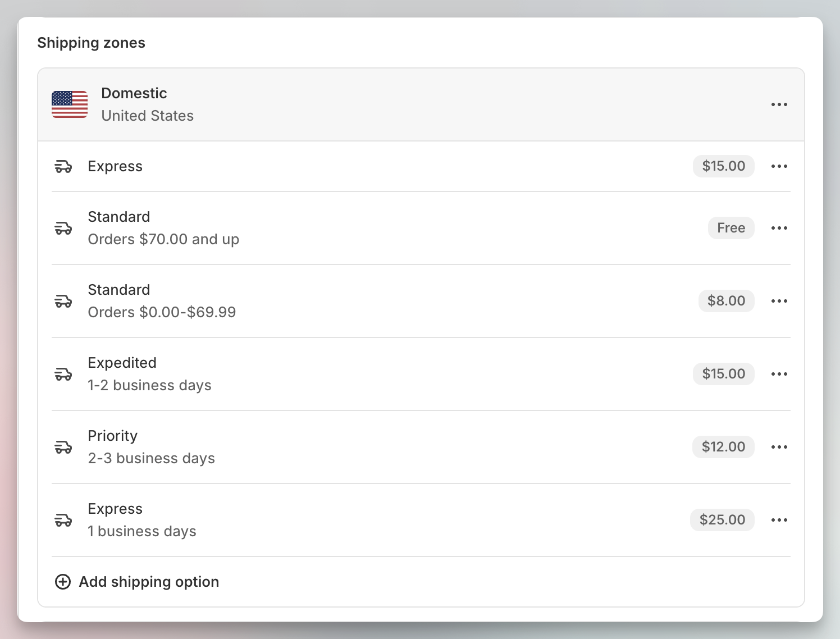
Task: Click the Express name in the $15.00 row
Action: point(115,167)
